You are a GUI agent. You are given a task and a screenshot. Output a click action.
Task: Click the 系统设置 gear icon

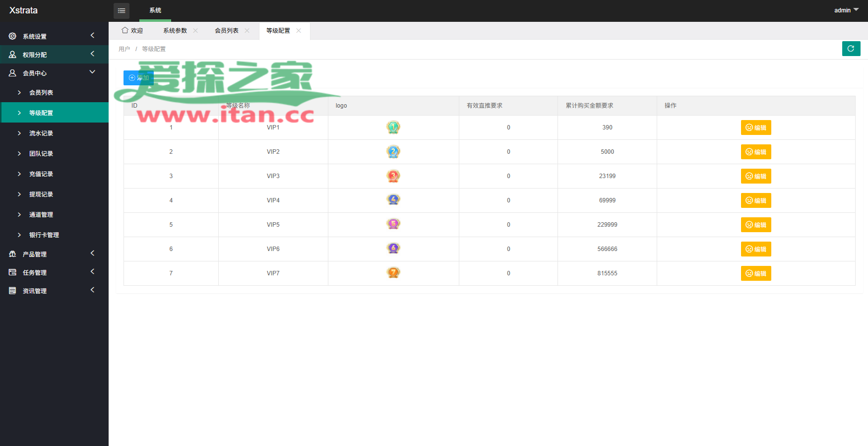tap(12, 36)
